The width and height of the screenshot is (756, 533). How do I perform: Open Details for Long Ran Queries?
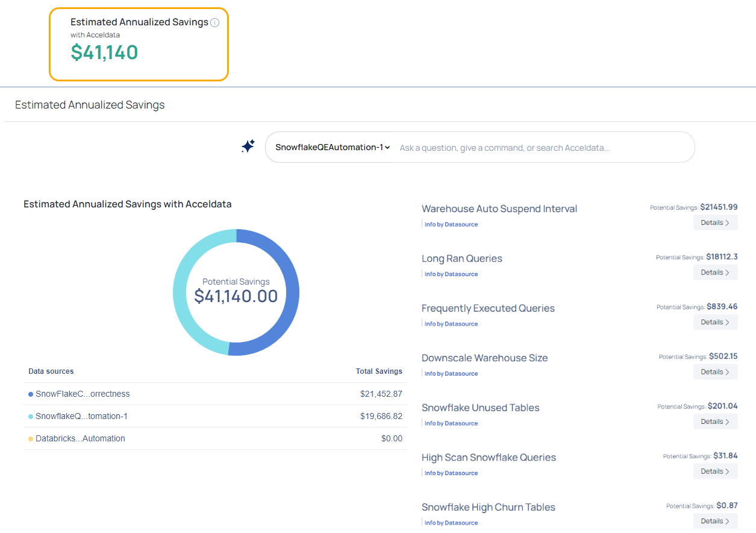pyautogui.click(x=715, y=273)
